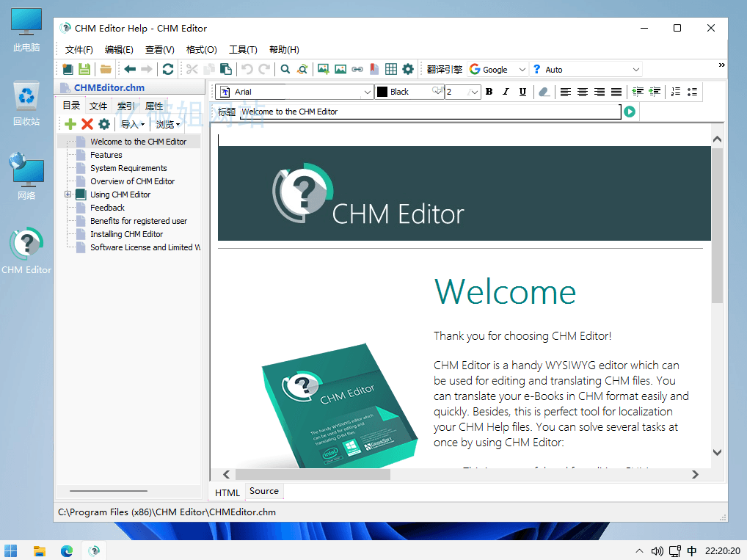Click the 导入 import button
Image resolution: width=747 pixels, height=560 pixels.
pos(133,124)
